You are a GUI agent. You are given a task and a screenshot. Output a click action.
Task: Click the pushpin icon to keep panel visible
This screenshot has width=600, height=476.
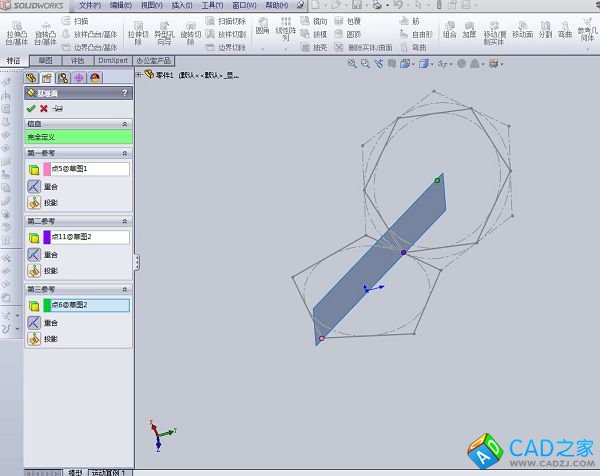pos(58,108)
